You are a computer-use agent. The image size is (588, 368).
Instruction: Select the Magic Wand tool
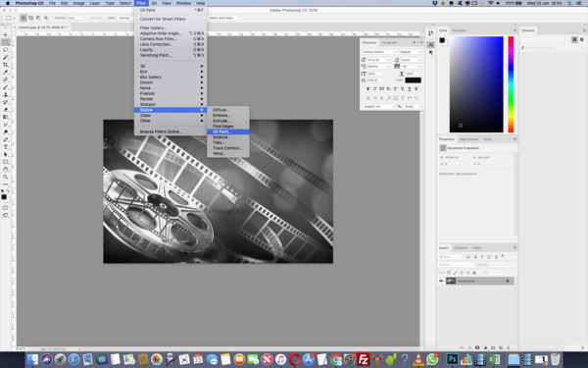pyautogui.click(x=6, y=58)
